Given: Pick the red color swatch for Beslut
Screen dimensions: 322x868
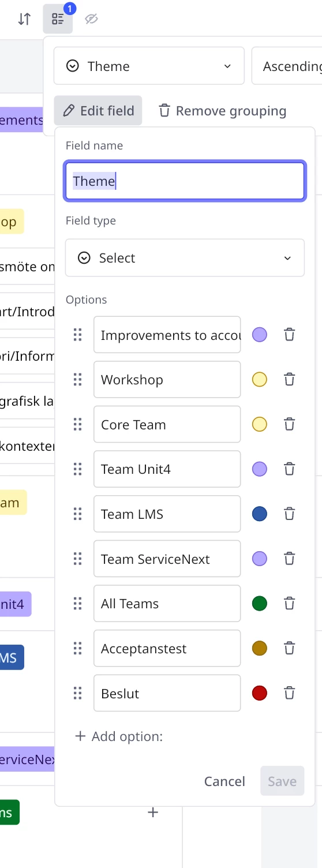Looking at the screenshot, I should coord(260,693).
